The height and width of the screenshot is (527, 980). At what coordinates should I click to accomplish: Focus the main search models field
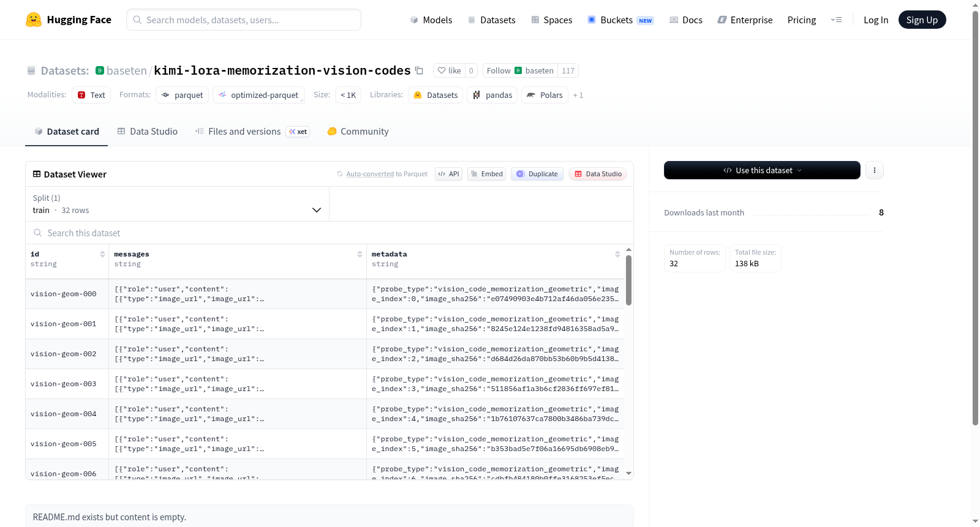(244, 20)
